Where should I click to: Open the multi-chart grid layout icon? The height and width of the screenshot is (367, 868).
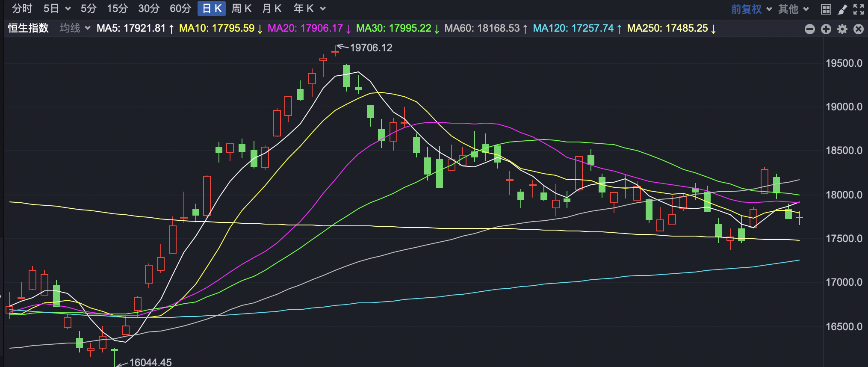point(826,9)
